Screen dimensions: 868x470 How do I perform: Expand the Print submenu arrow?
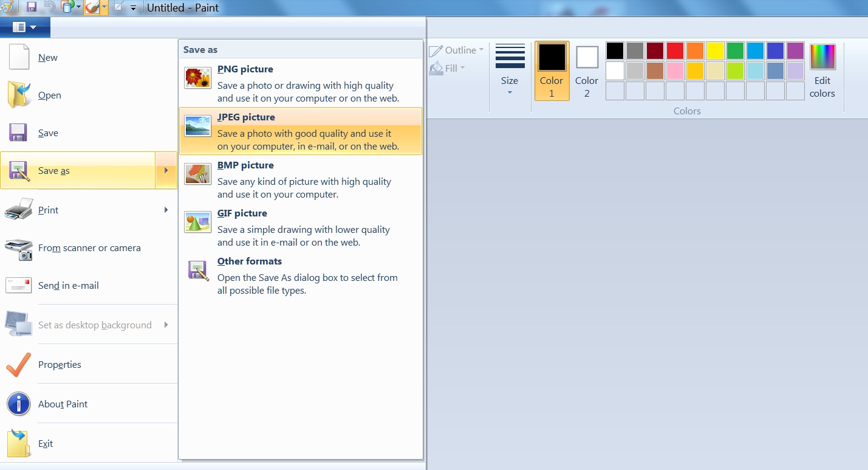(x=166, y=210)
